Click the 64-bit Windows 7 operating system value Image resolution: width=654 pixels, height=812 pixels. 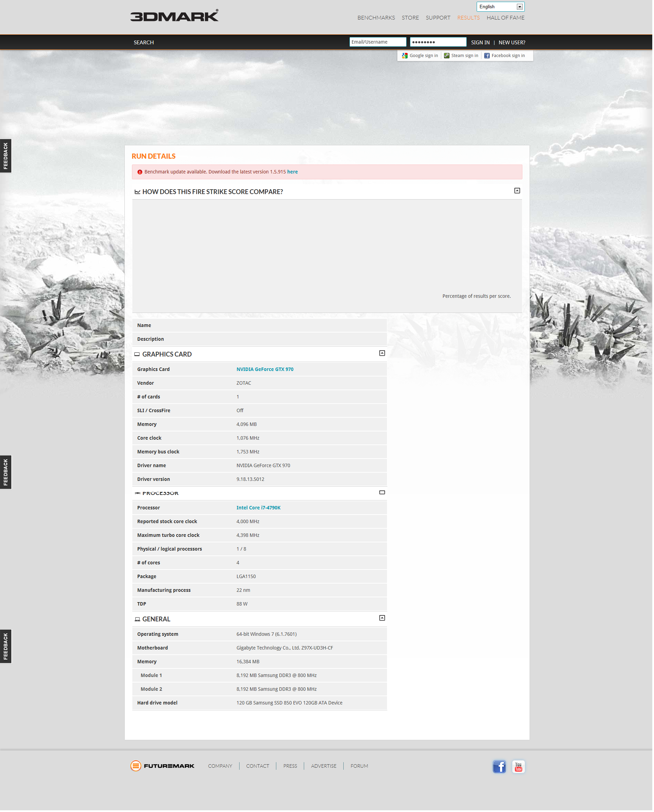point(266,635)
